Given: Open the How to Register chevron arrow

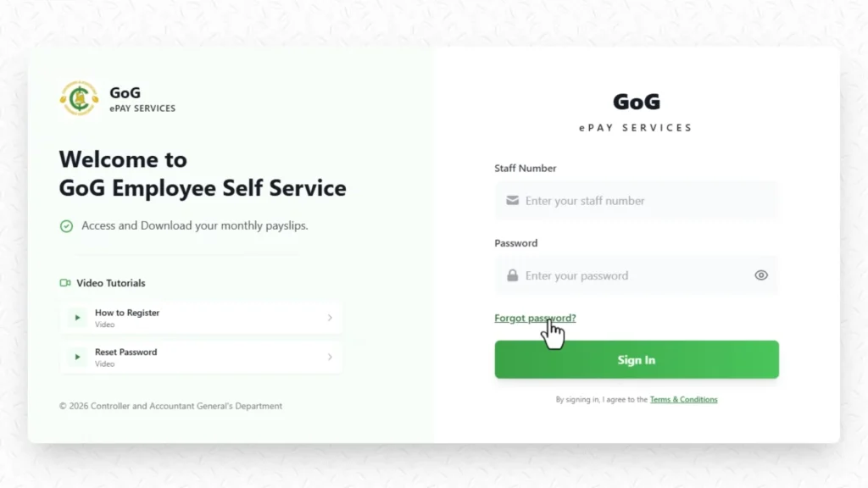Looking at the screenshot, I should [x=330, y=318].
